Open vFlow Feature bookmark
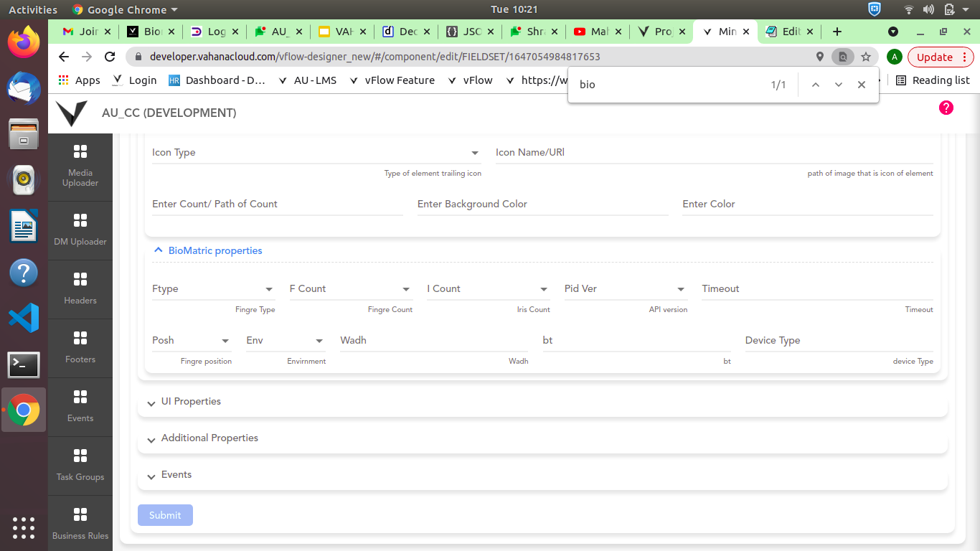The width and height of the screenshot is (980, 551). pos(392,80)
